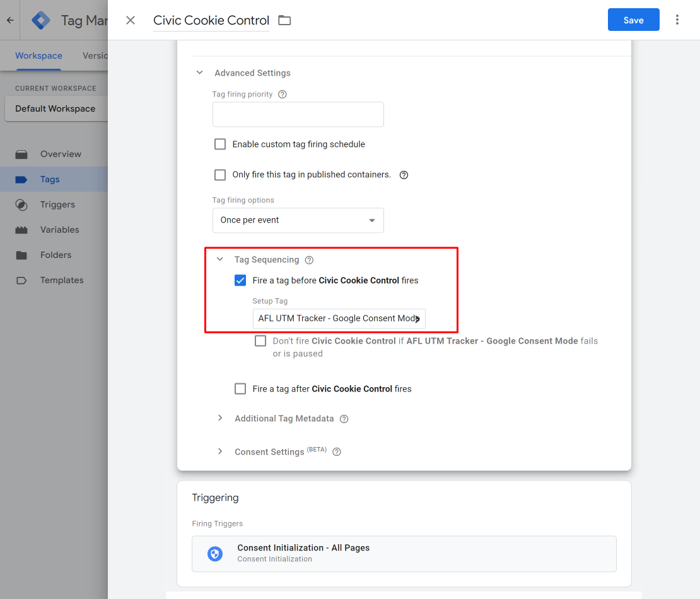Screen dimensions: 700x599
Task: Uncheck Fire a tag before checkbox
Action: (x=240, y=281)
